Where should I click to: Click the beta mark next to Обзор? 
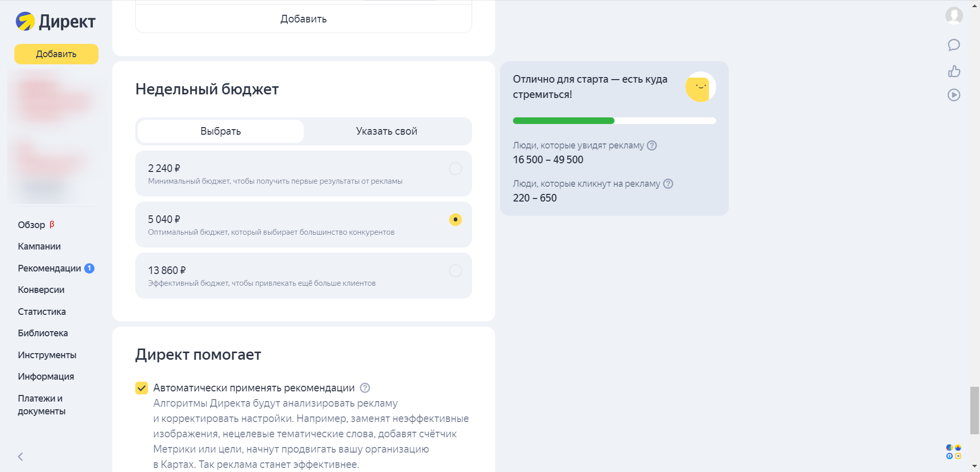(52, 224)
